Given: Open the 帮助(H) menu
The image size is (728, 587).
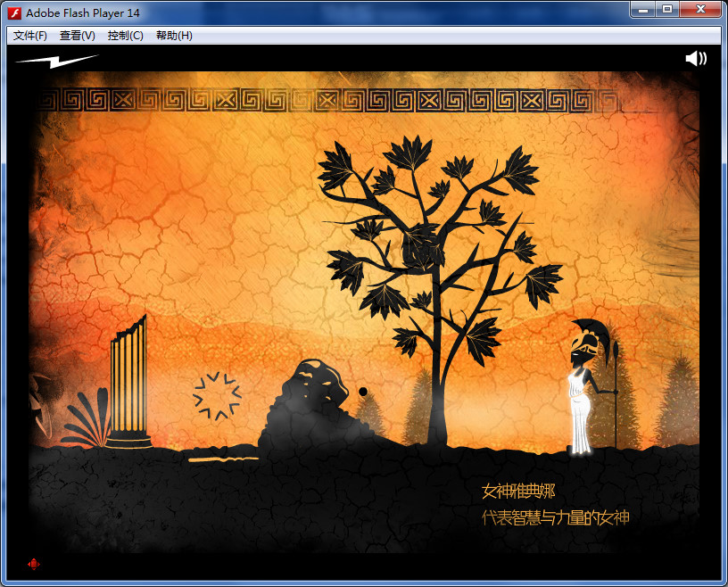Looking at the screenshot, I should pyautogui.click(x=174, y=36).
